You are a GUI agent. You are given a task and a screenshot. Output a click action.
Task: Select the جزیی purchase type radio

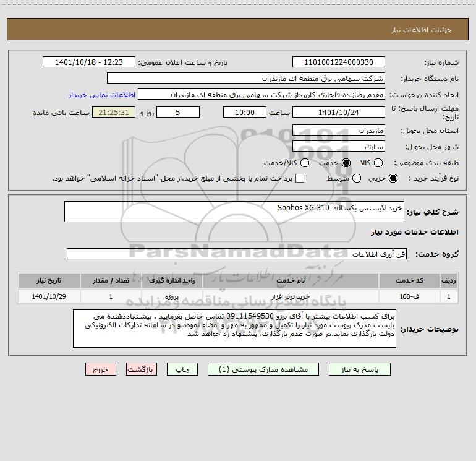pyautogui.click(x=393, y=178)
